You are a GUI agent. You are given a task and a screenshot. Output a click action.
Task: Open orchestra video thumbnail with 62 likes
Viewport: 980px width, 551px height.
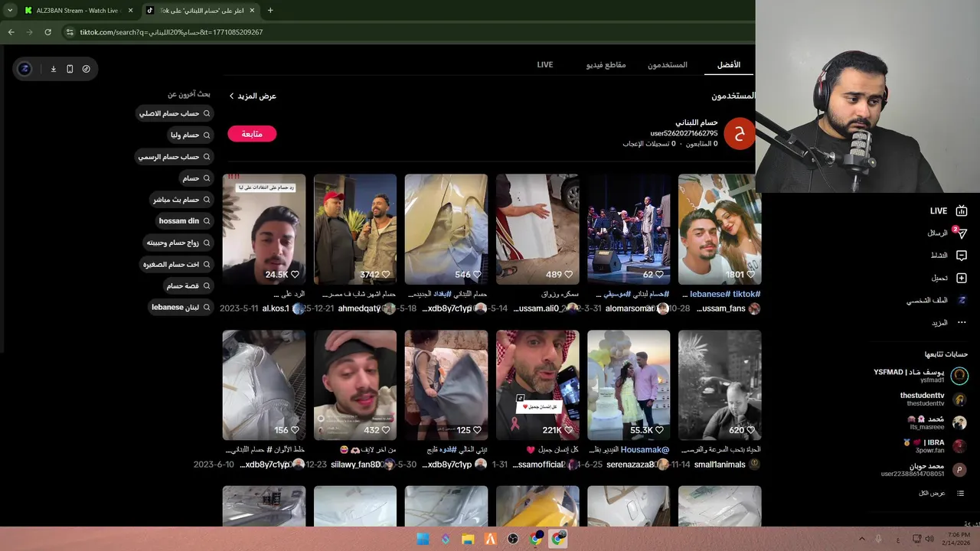tap(629, 230)
